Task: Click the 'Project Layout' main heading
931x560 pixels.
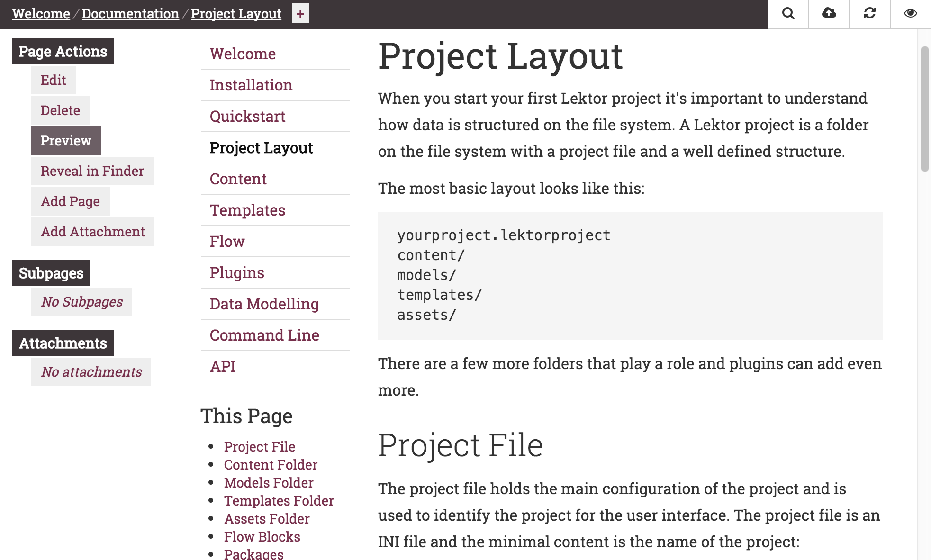Action: tap(500, 56)
